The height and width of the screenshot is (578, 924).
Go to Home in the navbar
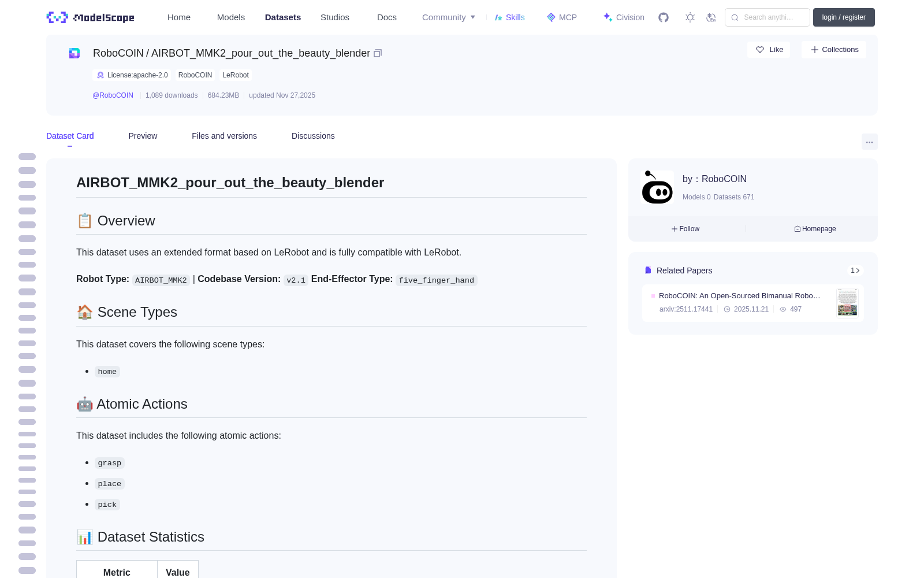pos(179,17)
